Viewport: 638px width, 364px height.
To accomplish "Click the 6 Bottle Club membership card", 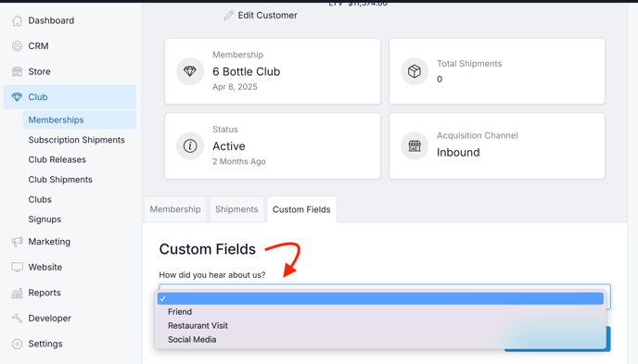I will tap(273, 71).
